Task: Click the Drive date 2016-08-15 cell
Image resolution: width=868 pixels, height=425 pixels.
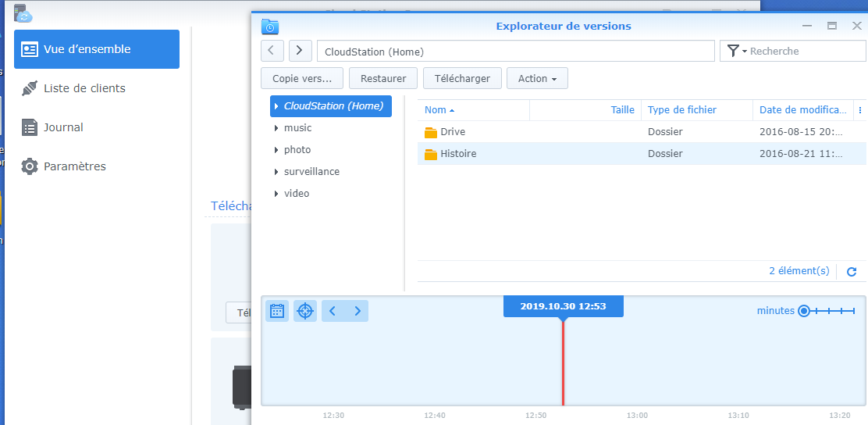Action: [x=800, y=132]
